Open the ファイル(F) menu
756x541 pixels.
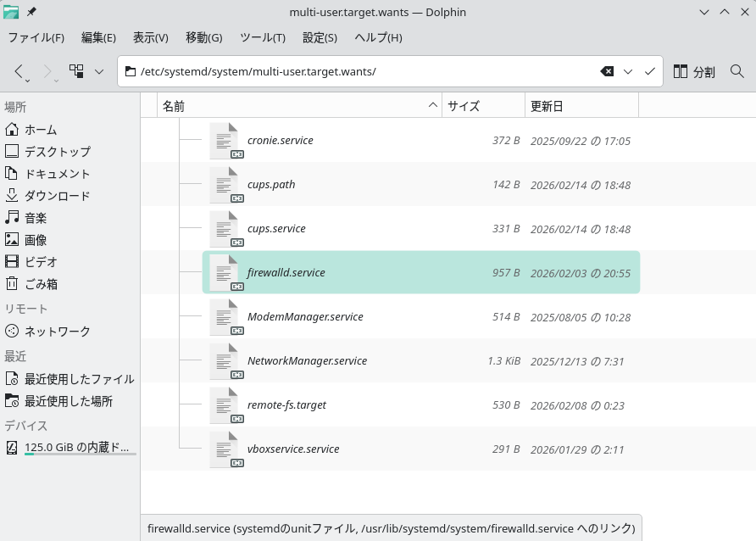(36, 38)
